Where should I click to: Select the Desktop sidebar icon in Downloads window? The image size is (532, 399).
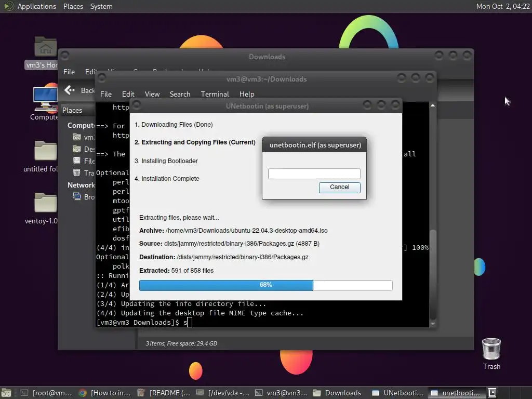[x=77, y=149]
